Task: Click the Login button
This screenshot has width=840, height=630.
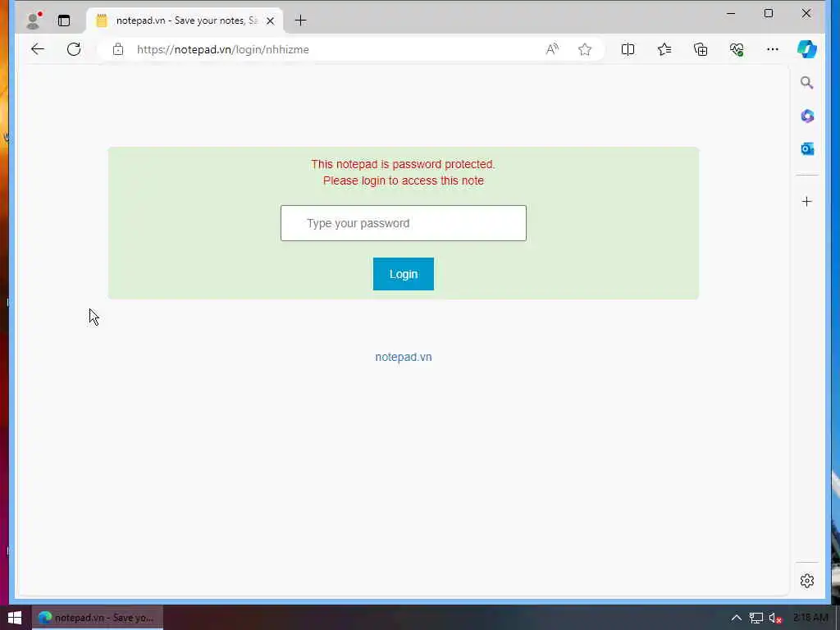Action: tap(404, 274)
